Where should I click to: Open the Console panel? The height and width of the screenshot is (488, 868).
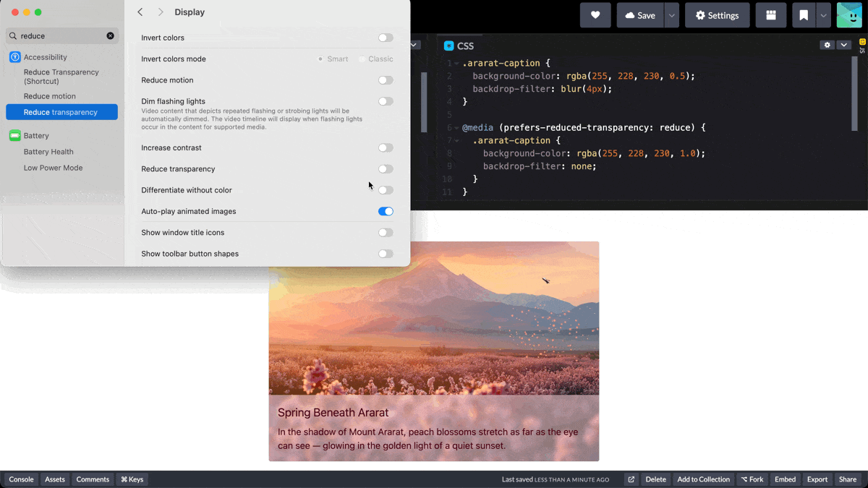tap(21, 479)
